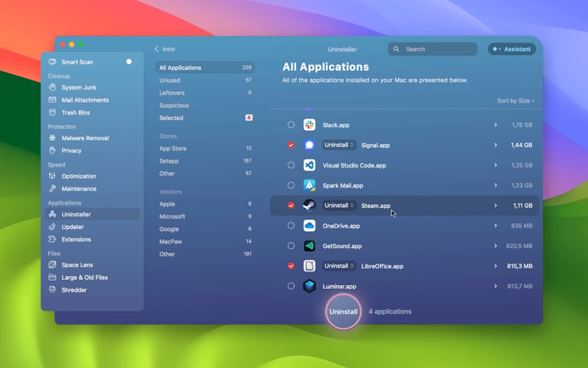
Task: Open the Uninstall dropdown for Steam.app
Action: pos(339,205)
